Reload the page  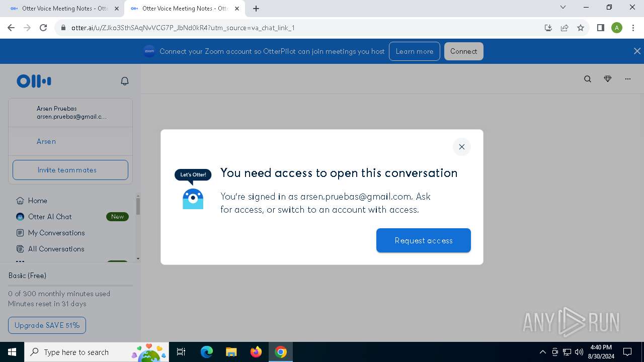coord(43,28)
